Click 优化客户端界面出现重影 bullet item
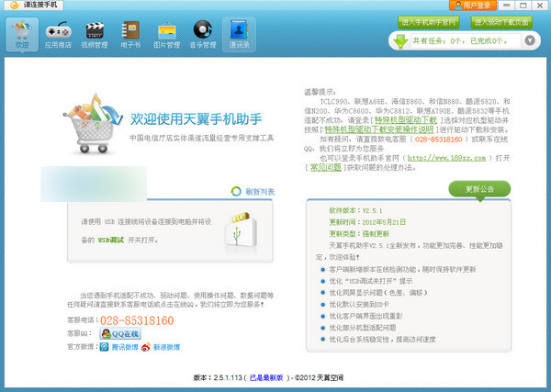 click(365, 316)
